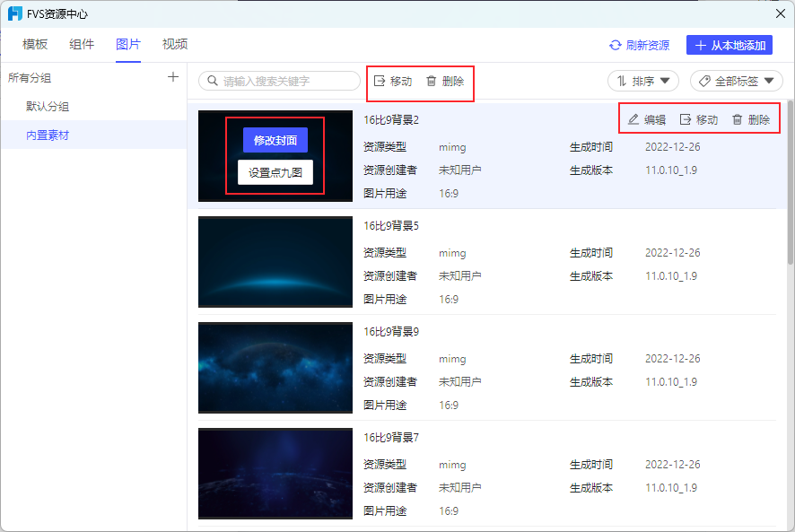Image resolution: width=795 pixels, height=532 pixels.
Task: Click the title 16比9背景2
Action: pos(391,119)
